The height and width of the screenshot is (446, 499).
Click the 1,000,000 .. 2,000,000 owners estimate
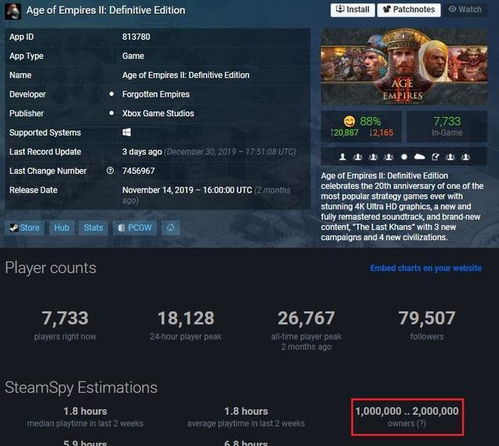click(x=407, y=411)
